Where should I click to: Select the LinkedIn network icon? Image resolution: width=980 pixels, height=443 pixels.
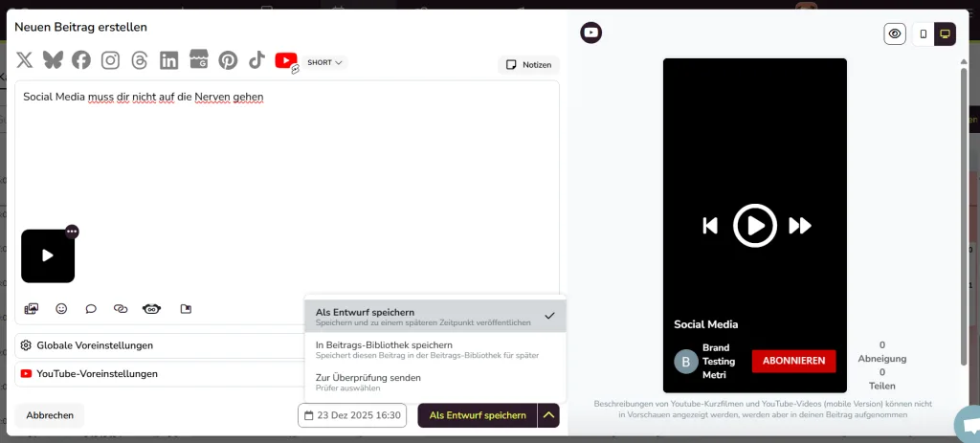(168, 60)
